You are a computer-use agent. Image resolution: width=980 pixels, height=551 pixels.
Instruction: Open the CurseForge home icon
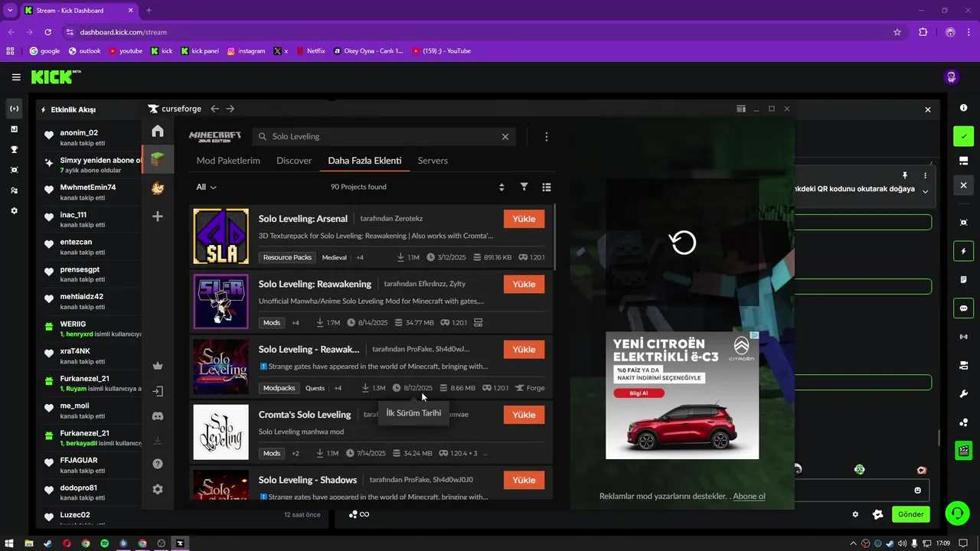pyautogui.click(x=158, y=131)
